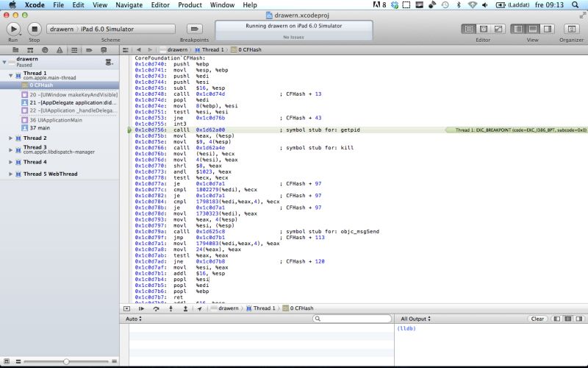The image size is (588, 368).
Task: Click the Step Into debug button
Action: [x=171, y=308]
